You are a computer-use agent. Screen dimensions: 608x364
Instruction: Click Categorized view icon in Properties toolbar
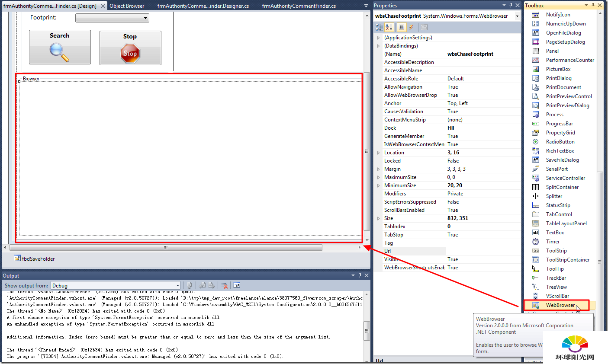coord(379,27)
